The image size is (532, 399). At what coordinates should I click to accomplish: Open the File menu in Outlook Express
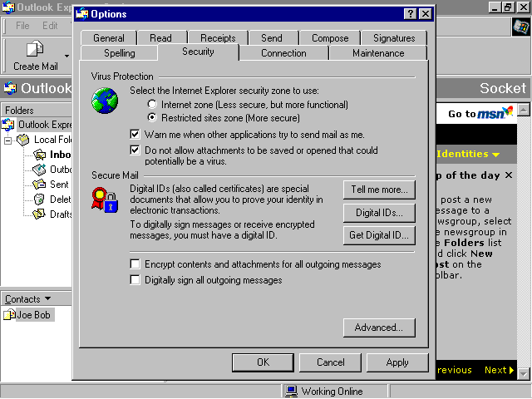(x=22, y=26)
